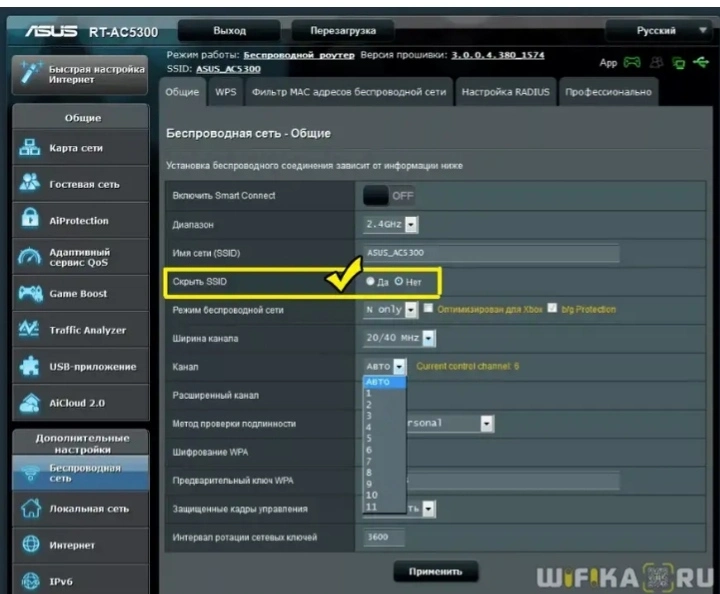Click the Беспроводная сеть wifi icon
This screenshot has width=720, height=594.
(30, 473)
